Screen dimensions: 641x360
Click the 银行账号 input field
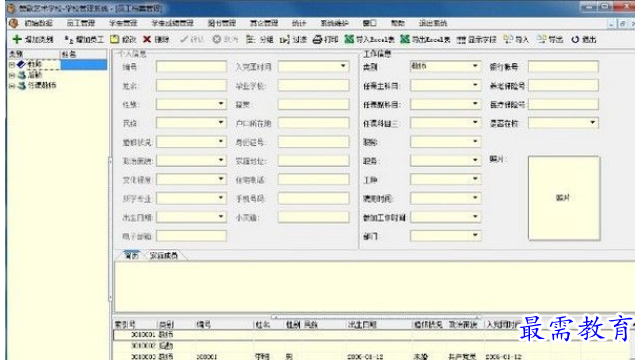coord(563,67)
